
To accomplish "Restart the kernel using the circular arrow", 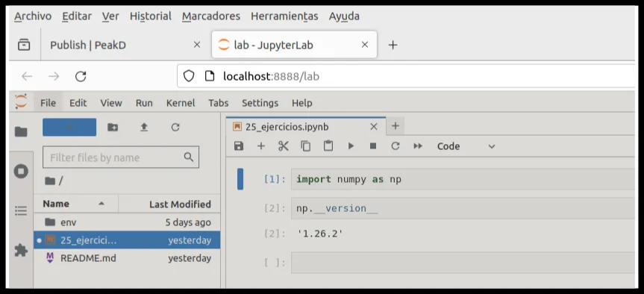I will pyautogui.click(x=395, y=146).
